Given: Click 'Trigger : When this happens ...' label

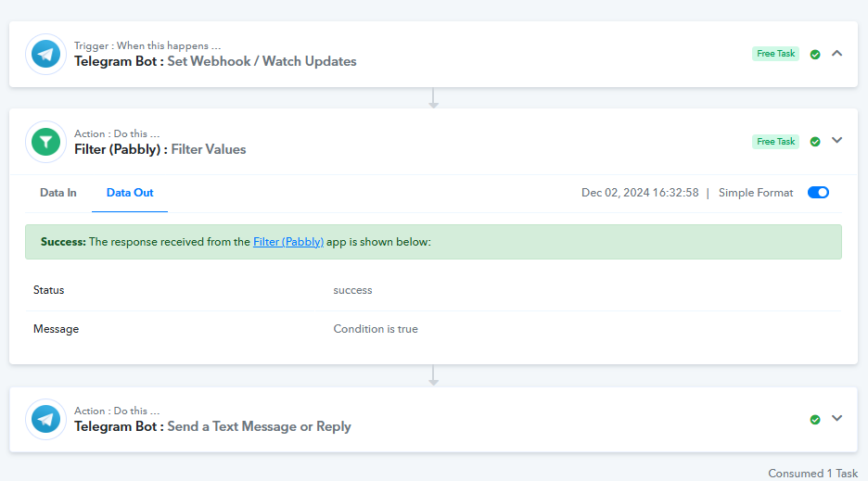Looking at the screenshot, I should pyautogui.click(x=147, y=46).
